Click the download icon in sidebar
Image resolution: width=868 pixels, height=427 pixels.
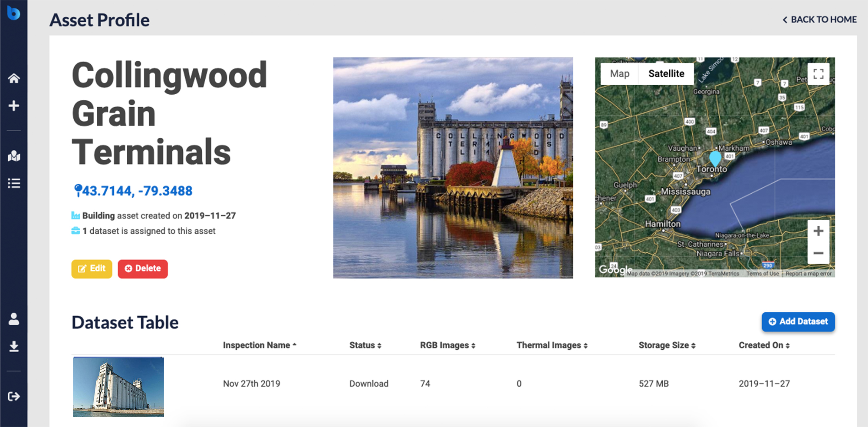tap(14, 346)
